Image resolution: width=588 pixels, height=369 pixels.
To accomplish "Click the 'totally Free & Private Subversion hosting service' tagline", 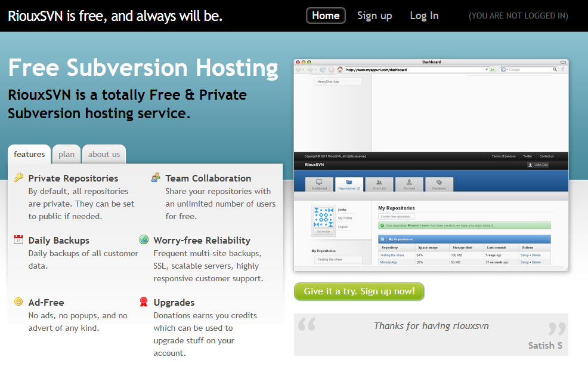I will 127,104.
